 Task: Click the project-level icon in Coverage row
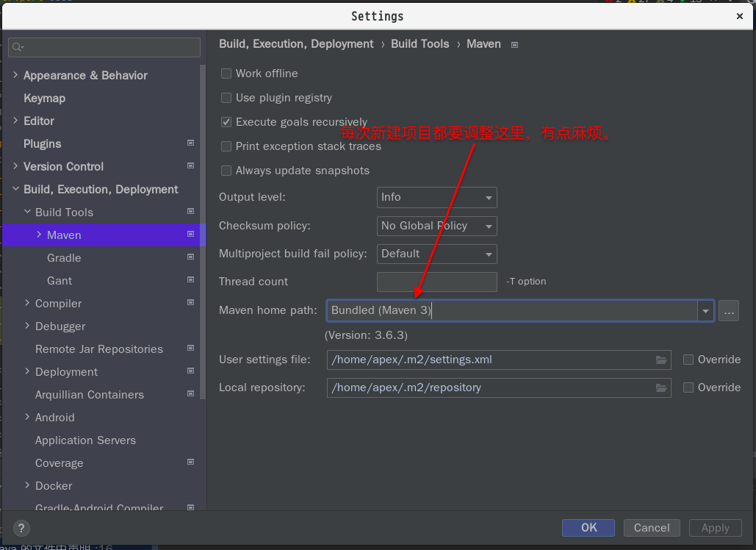tap(190, 462)
